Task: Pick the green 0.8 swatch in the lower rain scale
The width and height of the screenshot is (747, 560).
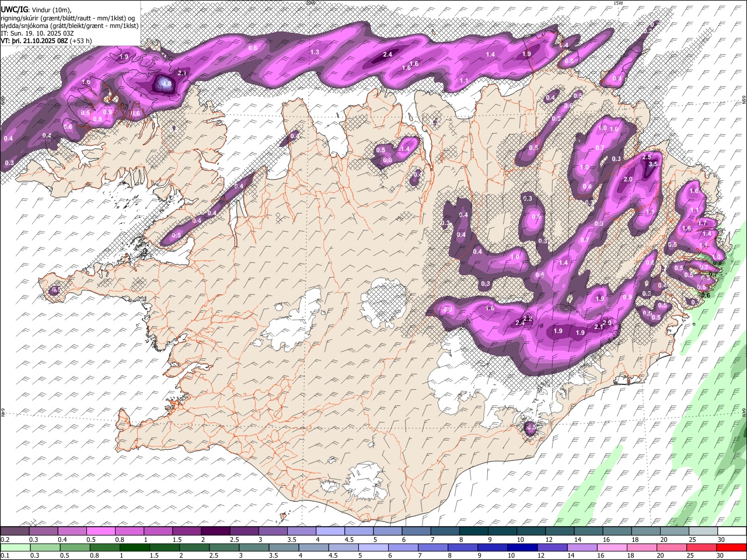Action: [104, 547]
